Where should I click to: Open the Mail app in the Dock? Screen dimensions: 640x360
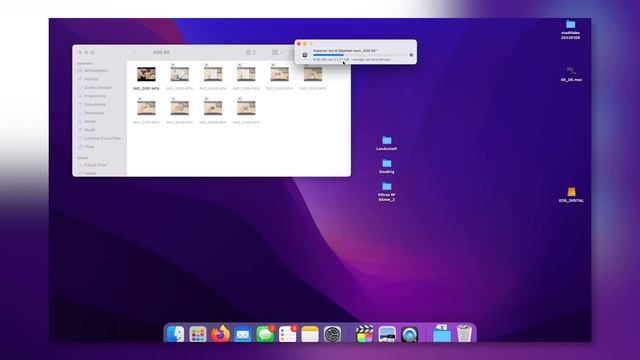(x=243, y=334)
